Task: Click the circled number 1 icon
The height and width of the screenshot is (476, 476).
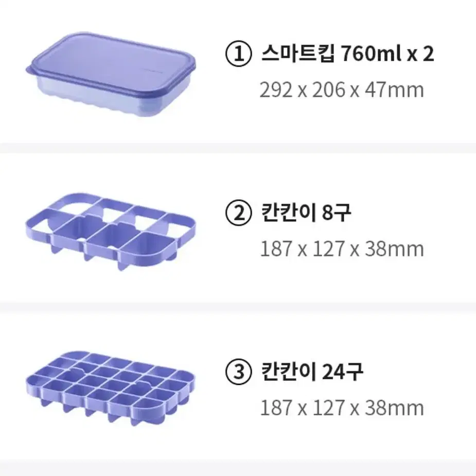Action: click(x=238, y=54)
